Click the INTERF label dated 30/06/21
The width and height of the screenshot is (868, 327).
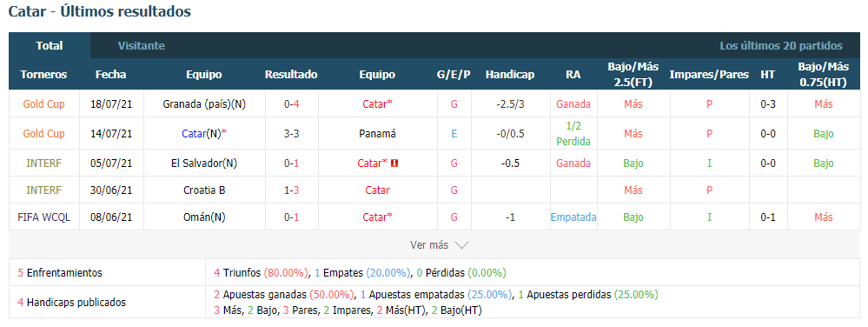coord(43,190)
